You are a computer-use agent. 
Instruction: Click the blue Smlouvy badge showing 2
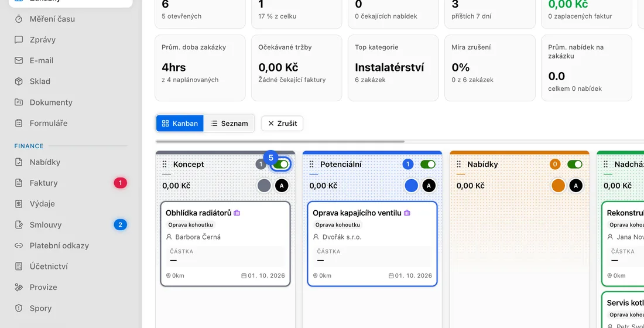point(121,224)
